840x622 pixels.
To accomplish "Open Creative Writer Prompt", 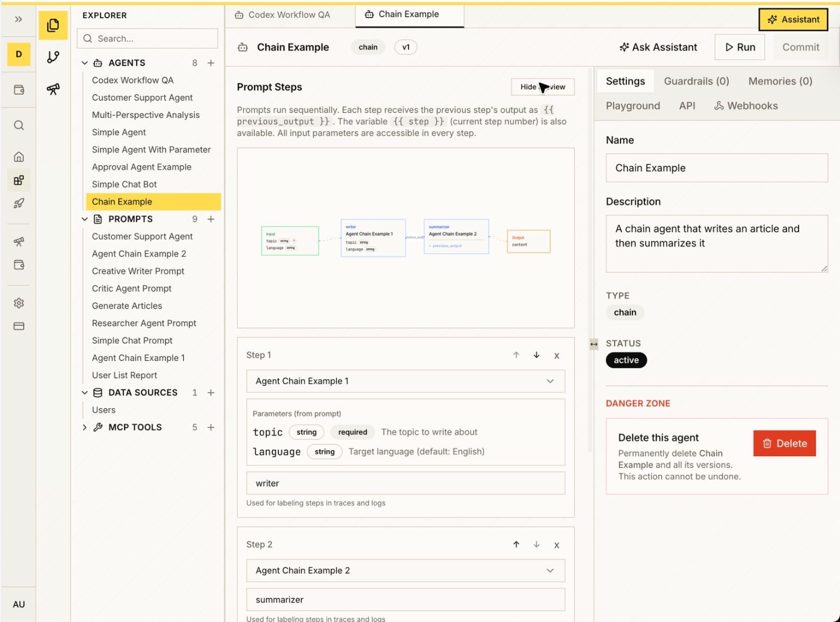I will click(138, 271).
